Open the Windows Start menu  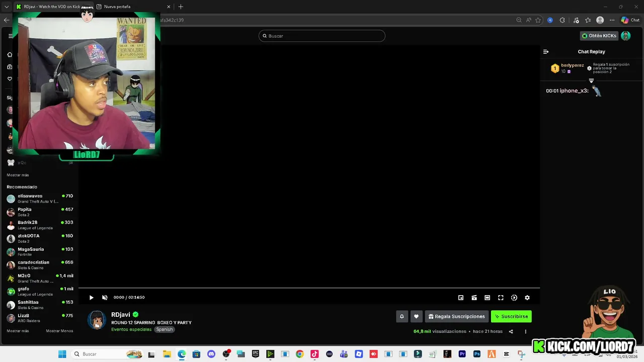(62, 354)
